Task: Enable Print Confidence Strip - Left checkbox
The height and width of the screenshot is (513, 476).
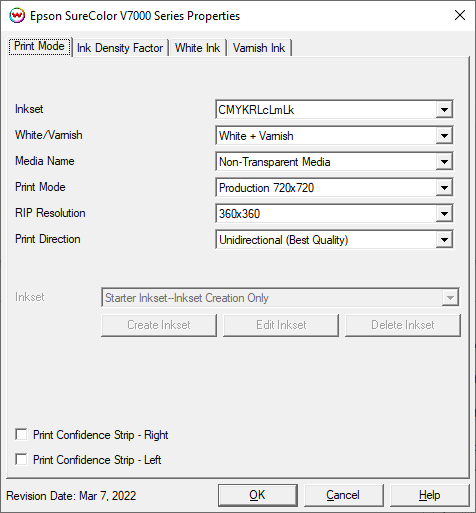Action: pyautogui.click(x=21, y=459)
